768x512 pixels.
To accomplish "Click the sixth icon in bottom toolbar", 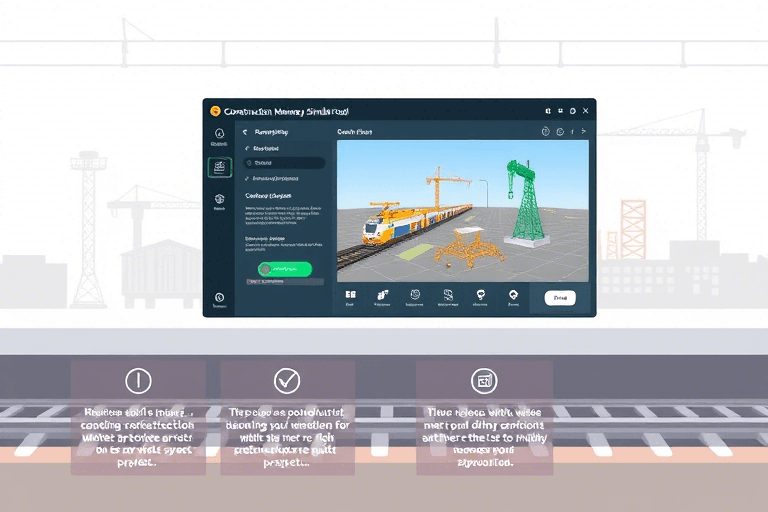I will [x=513, y=295].
